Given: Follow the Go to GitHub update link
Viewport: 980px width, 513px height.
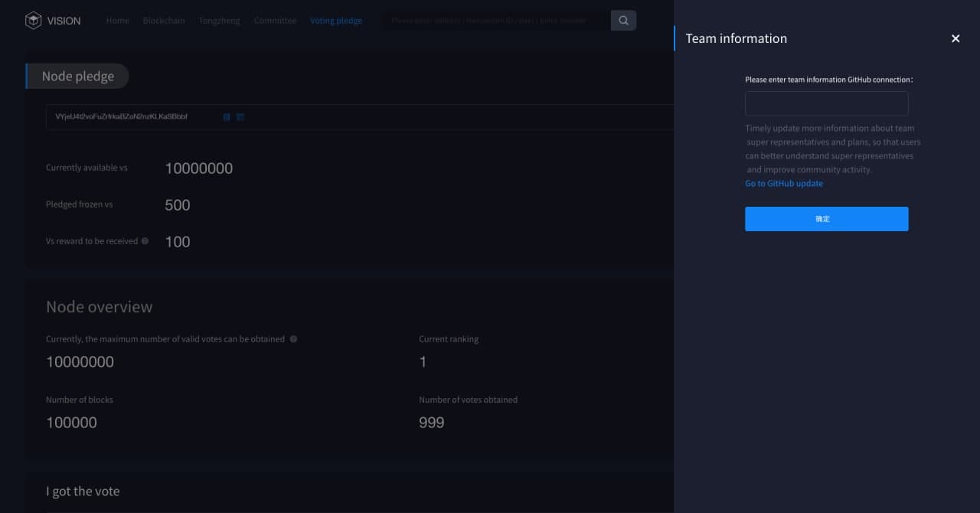Looking at the screenshot, I should click(784, 184).
